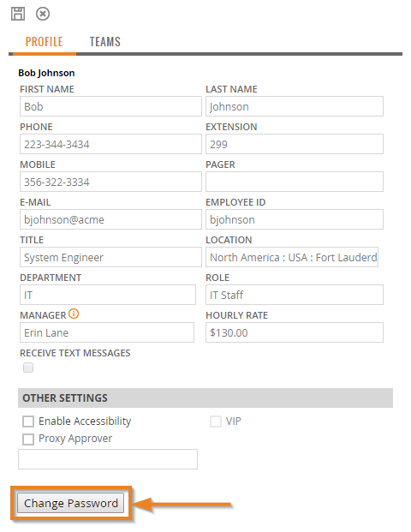411x532 pixels.
Task: Enable the Accessibility checkbox
Action: point(28,421)
